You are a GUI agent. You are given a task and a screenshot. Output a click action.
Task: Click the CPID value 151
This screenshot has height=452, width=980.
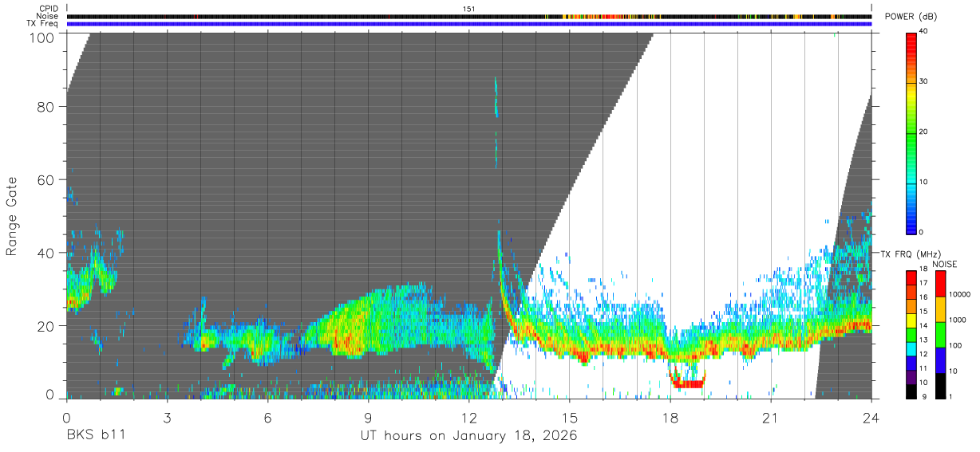(x=468, y=9)
